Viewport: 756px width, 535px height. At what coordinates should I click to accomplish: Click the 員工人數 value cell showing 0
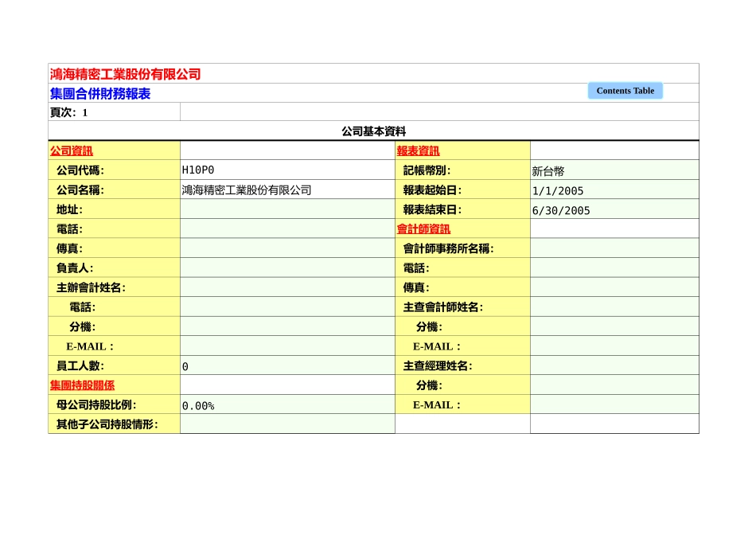(x=287, y=365)
